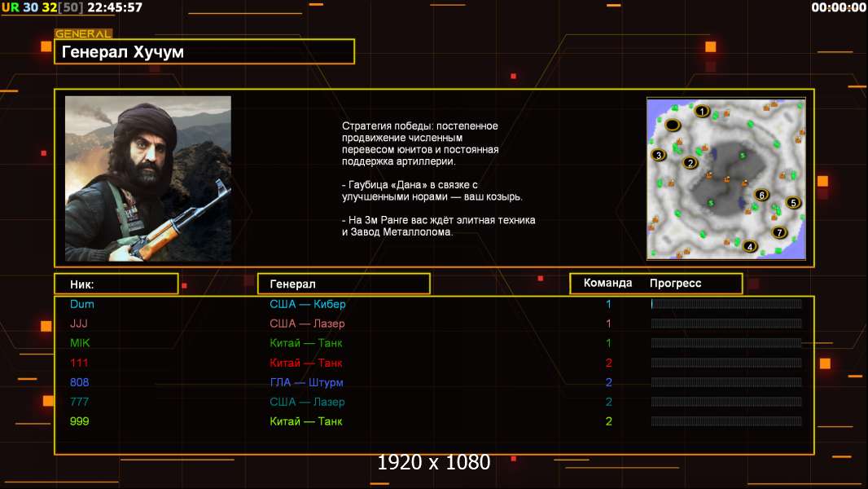Viewport: 868px width, 489px height.
Task: Select player nickname 111
Action: 79,363
